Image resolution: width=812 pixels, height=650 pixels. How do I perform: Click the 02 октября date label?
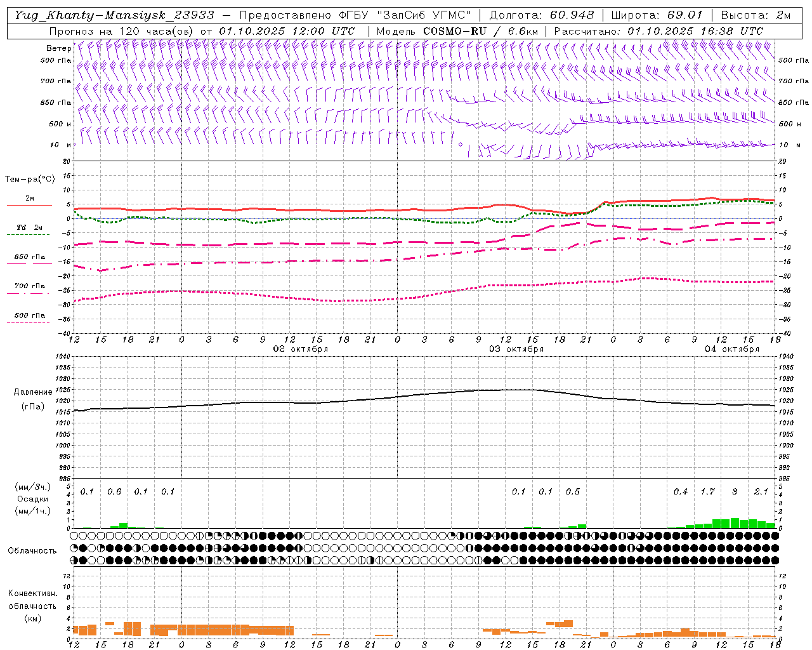pos(301,349)
